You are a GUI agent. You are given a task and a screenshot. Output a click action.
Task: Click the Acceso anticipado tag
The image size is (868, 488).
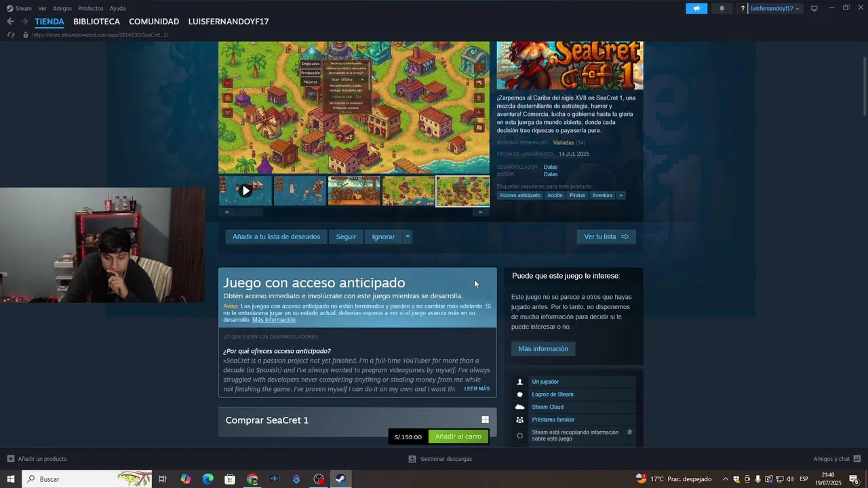click(x=520, y=195)
